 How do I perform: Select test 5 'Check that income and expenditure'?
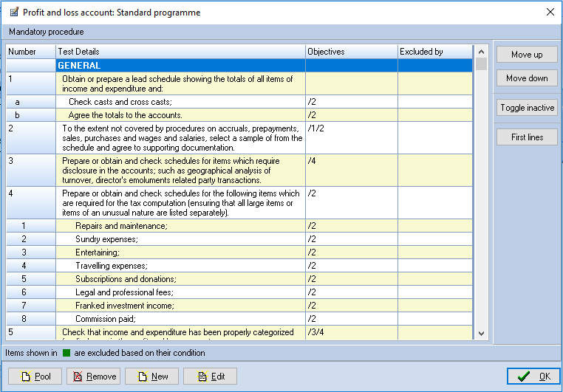point(239,332)
